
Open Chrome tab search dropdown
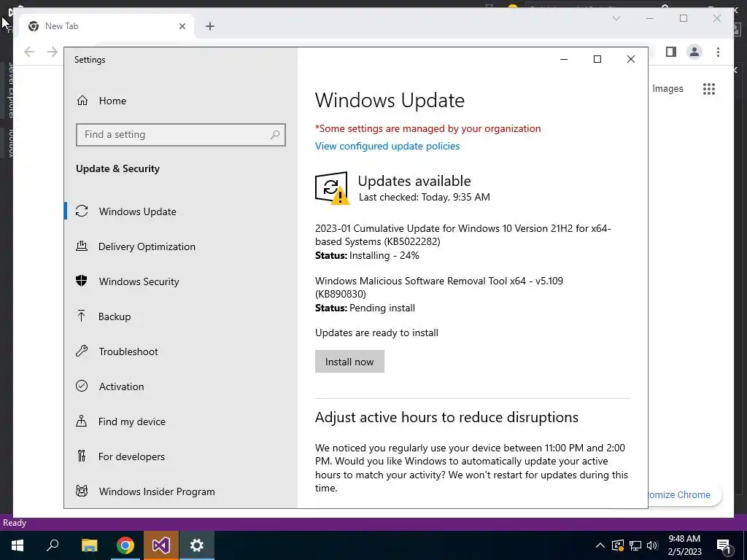(x=616, y=18)
